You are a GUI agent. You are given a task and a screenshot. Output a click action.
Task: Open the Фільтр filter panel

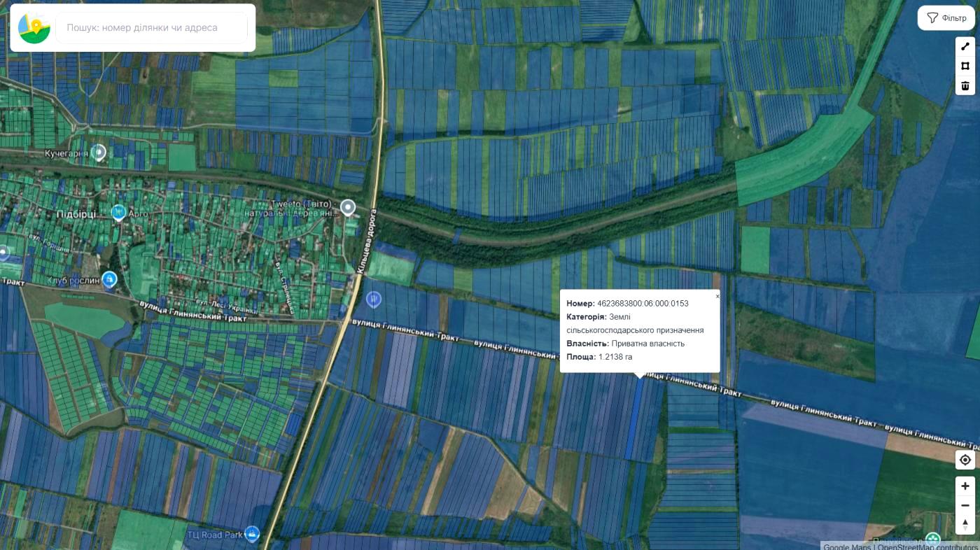point(946,18)
